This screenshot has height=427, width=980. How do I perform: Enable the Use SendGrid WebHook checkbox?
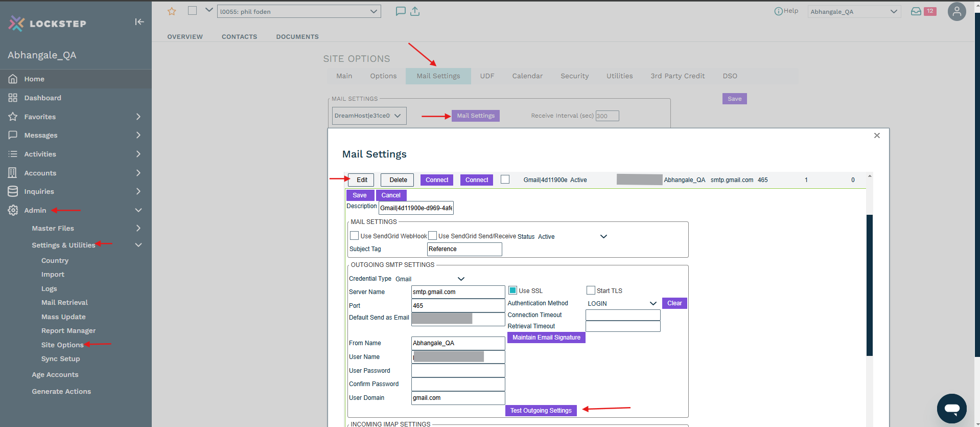coord(354,236)
